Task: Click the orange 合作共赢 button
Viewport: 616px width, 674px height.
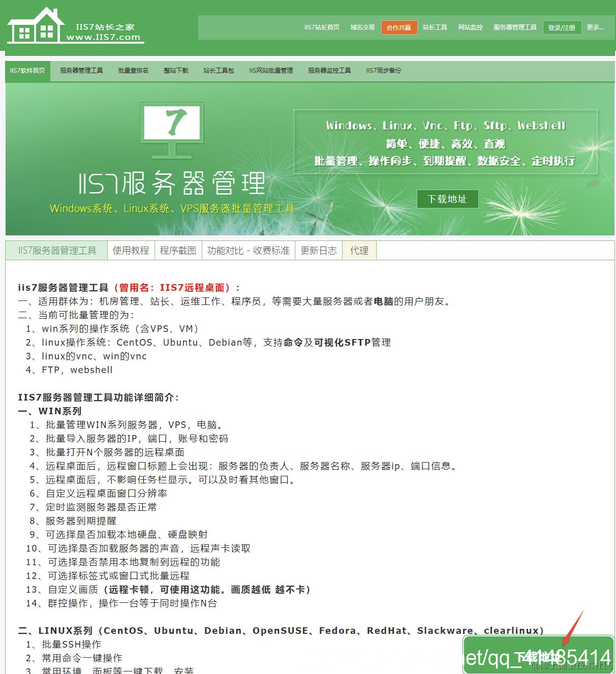Action: point(399,27)
